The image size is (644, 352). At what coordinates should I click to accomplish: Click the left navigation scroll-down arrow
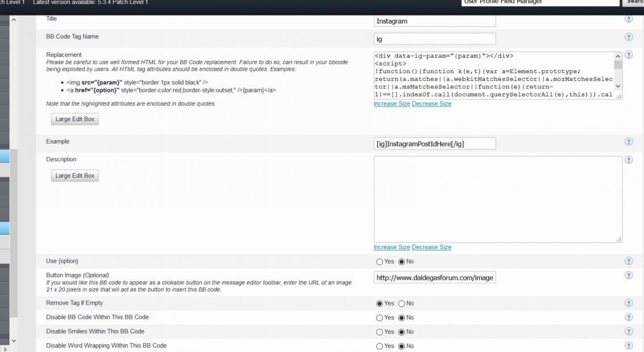click(13, 341)
